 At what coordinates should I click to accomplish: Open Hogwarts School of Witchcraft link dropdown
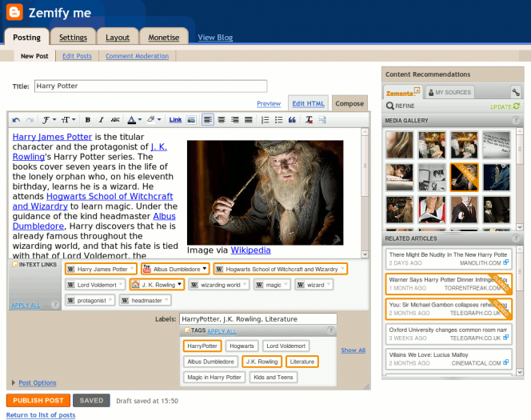point(343,269)
